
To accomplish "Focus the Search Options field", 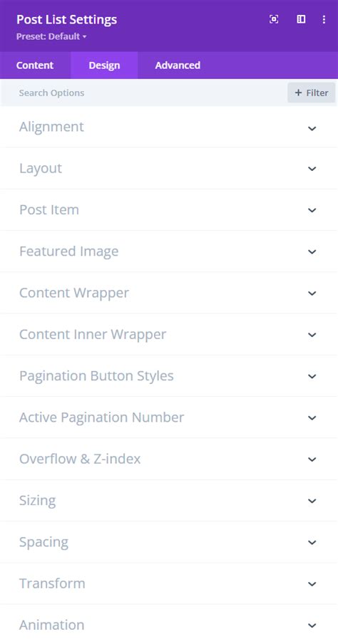I will coord(143,93).
